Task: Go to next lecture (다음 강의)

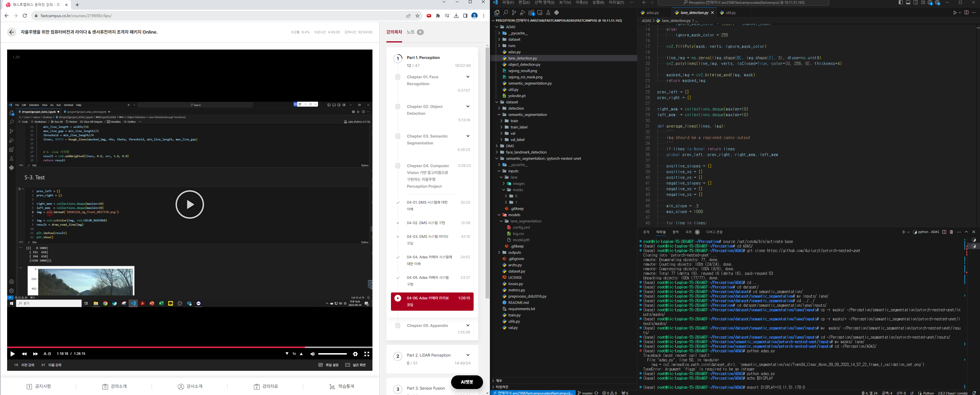Action: pyautogui.click(x=51, y=365)
